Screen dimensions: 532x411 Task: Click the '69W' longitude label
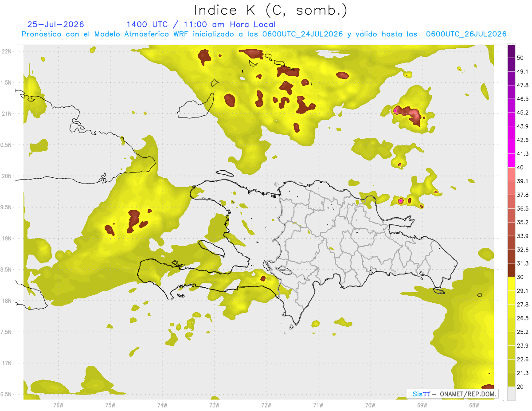pos(422,405)
